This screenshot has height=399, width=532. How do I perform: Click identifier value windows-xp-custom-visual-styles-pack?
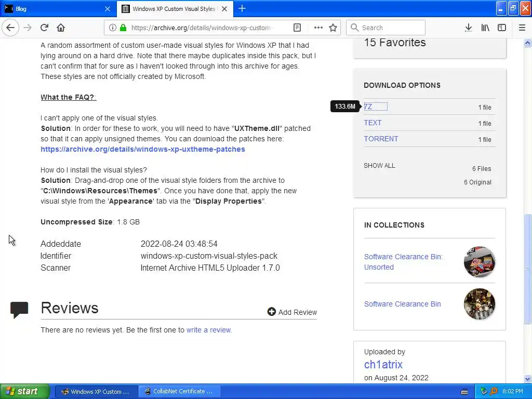coord(209,256)
